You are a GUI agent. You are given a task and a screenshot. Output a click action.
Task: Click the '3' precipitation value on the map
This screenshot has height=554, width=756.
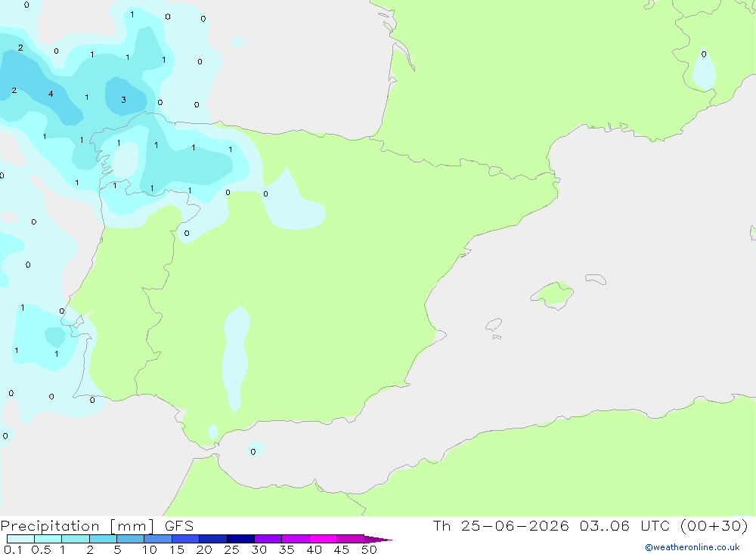point(123,100)
